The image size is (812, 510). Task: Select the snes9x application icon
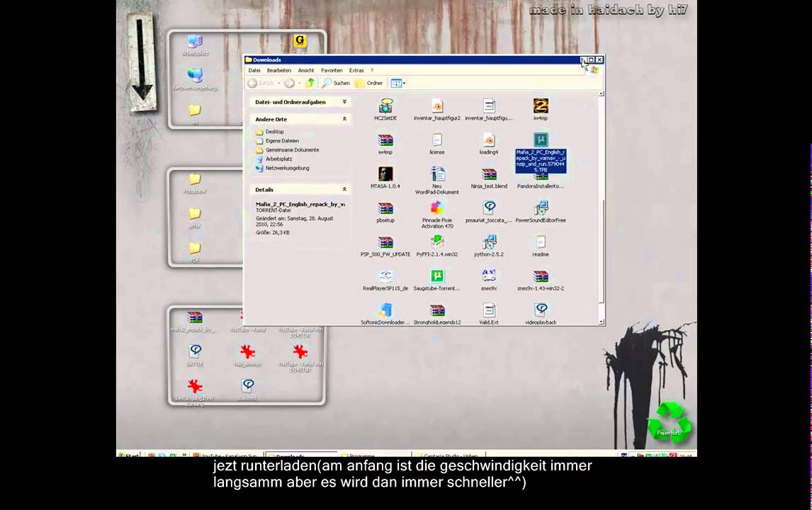point(489,280)
